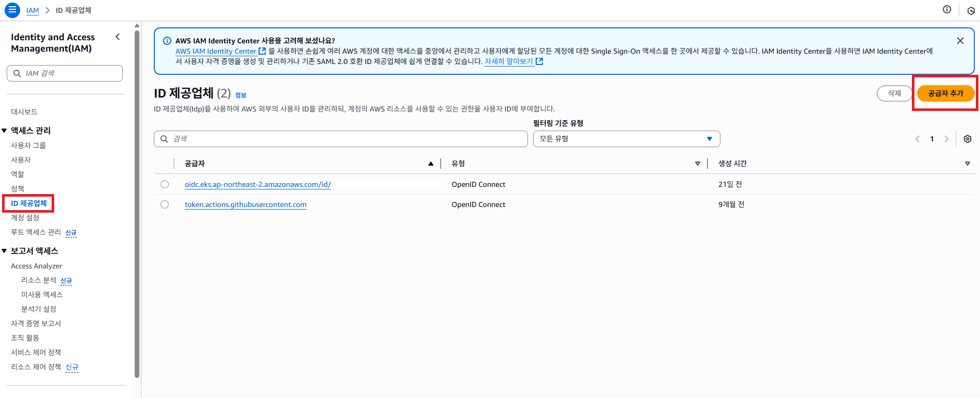The width and height of the screenshot is (980, 398).
Task: Select the oidc.eks.ap-northeast-2 provider radio button
Action: tap(165, 184)
